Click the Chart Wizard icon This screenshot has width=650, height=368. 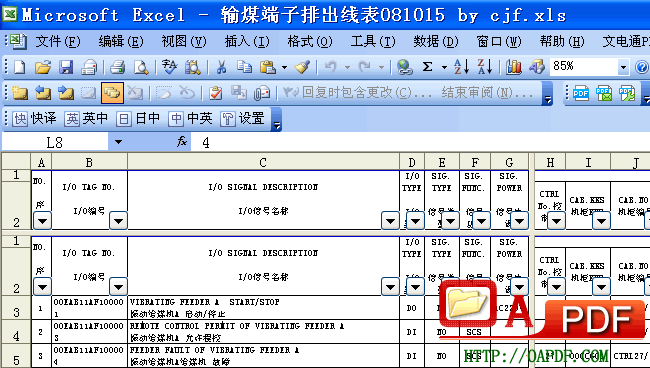click(x=513, y=67)
